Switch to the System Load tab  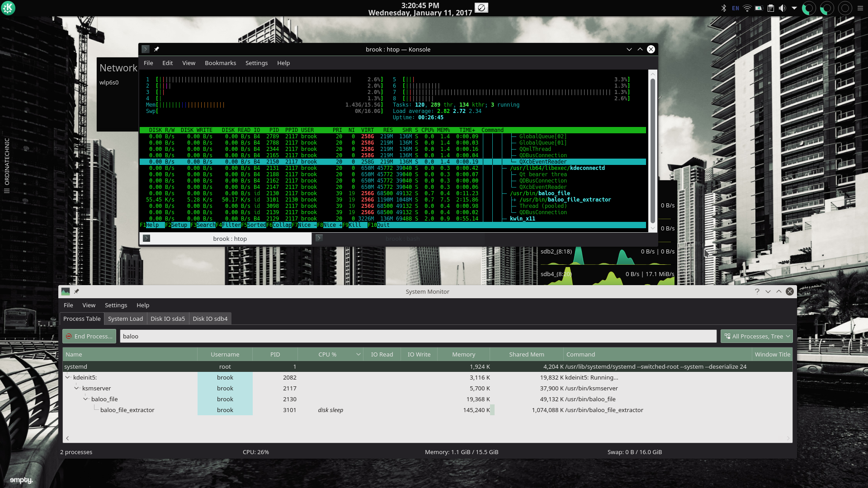tap(125, 319)
